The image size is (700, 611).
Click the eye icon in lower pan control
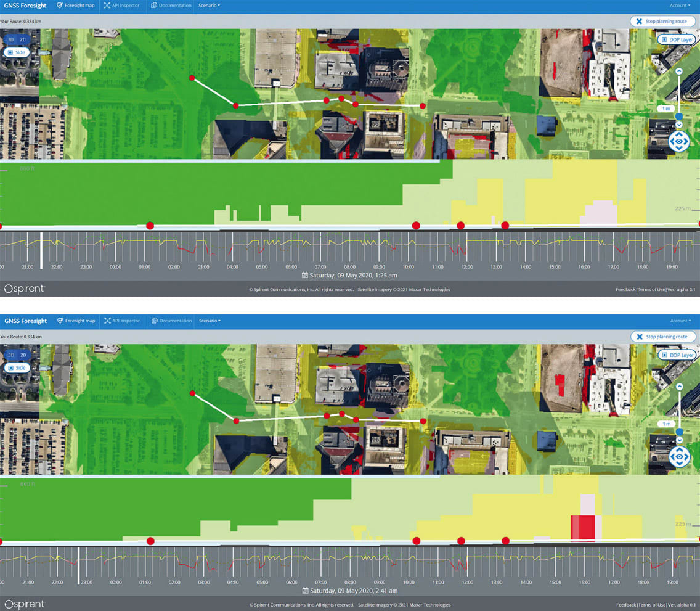[x=680, y=457]
